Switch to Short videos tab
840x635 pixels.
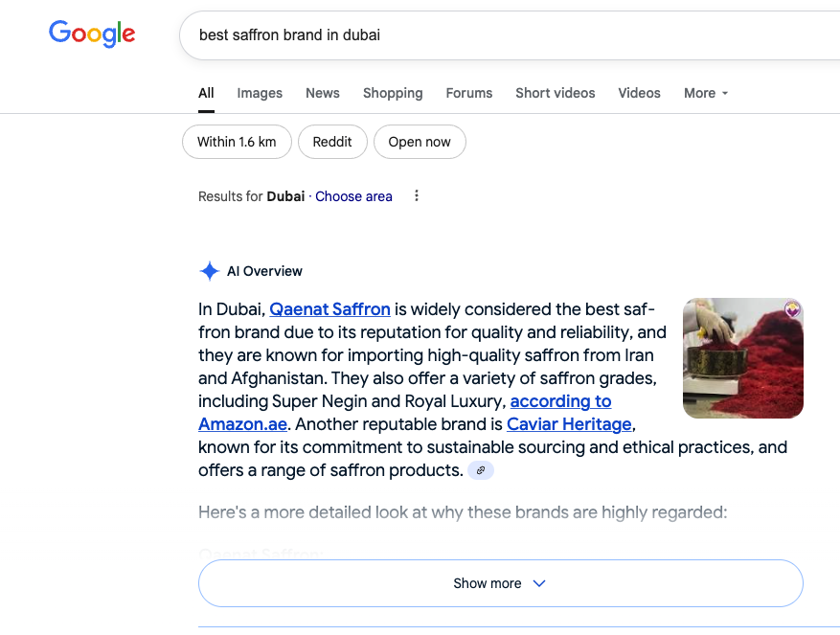555,93
